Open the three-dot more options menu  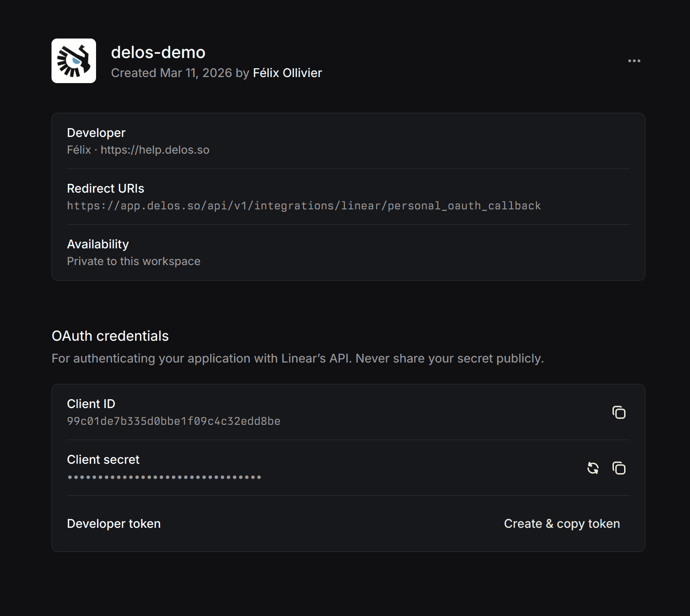pyautogui.click(x=634, y=61)
